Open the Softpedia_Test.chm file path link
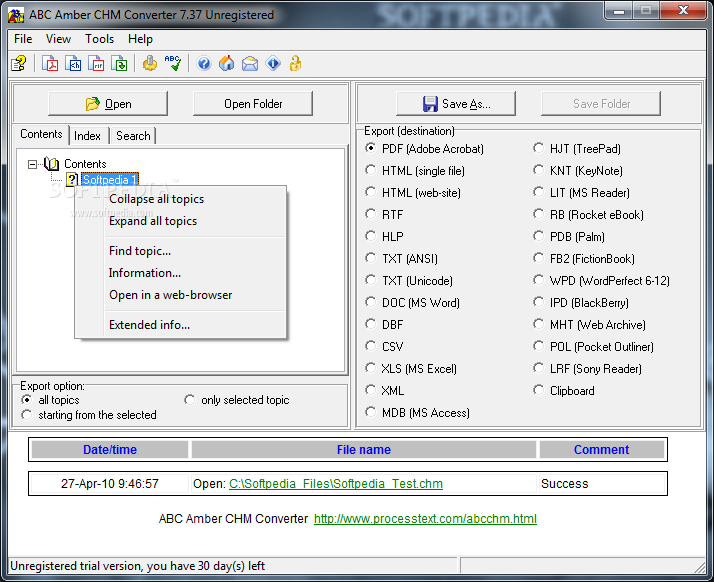The width and height of the screenshot is (714, 582). coord(336,484)
